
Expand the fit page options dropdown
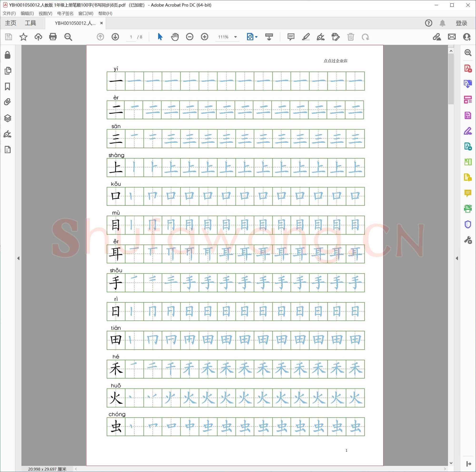pyautogui.click(x=256, y=37)
